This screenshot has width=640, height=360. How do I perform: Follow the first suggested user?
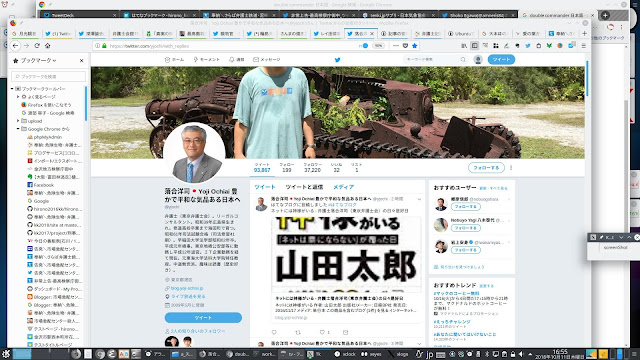[465, 207]
